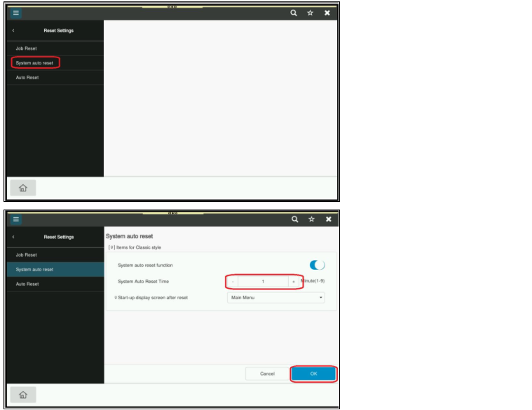Open the hamburger menu in bottom panel
This screenshot has height=410, width=532.
pos(15,219)
